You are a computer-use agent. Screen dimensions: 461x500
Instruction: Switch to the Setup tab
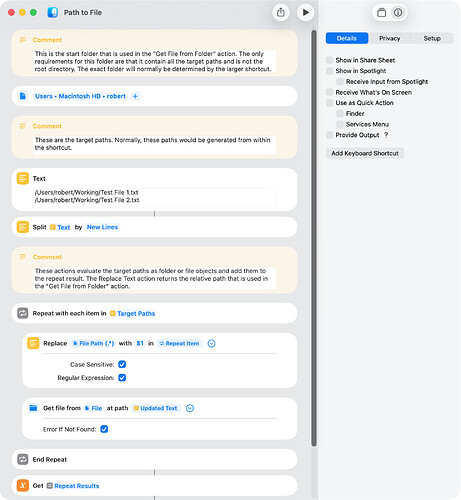point(432,38)
